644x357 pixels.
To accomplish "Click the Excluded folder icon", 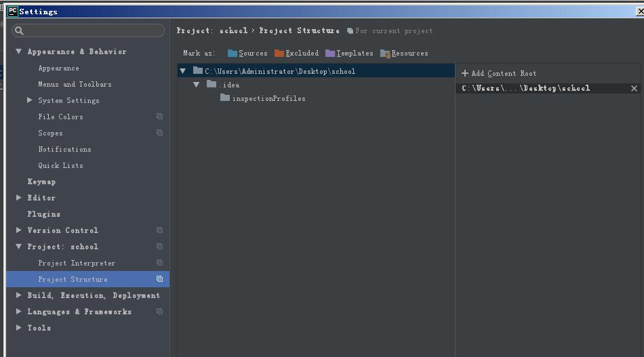I will point(279,54).
